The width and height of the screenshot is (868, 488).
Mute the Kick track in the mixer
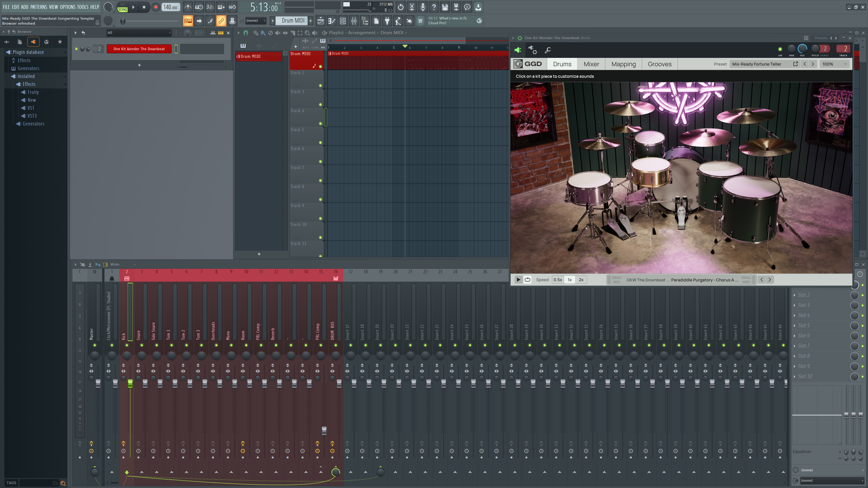(127, 345)
